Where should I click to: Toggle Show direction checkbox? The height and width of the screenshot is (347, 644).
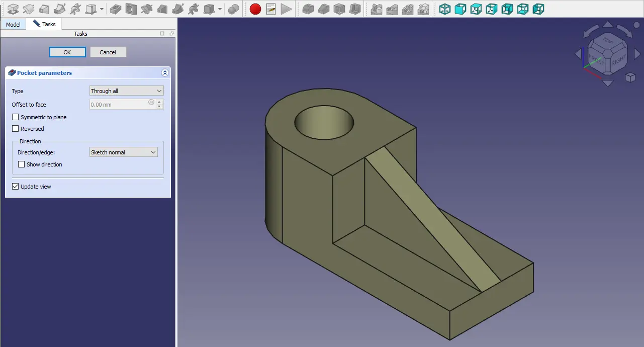click(x=22, y=164)
